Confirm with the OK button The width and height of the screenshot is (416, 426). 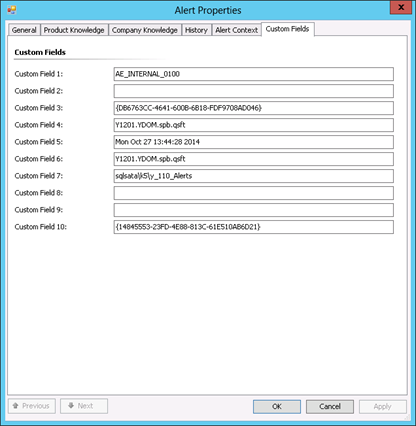pos(277,407)
